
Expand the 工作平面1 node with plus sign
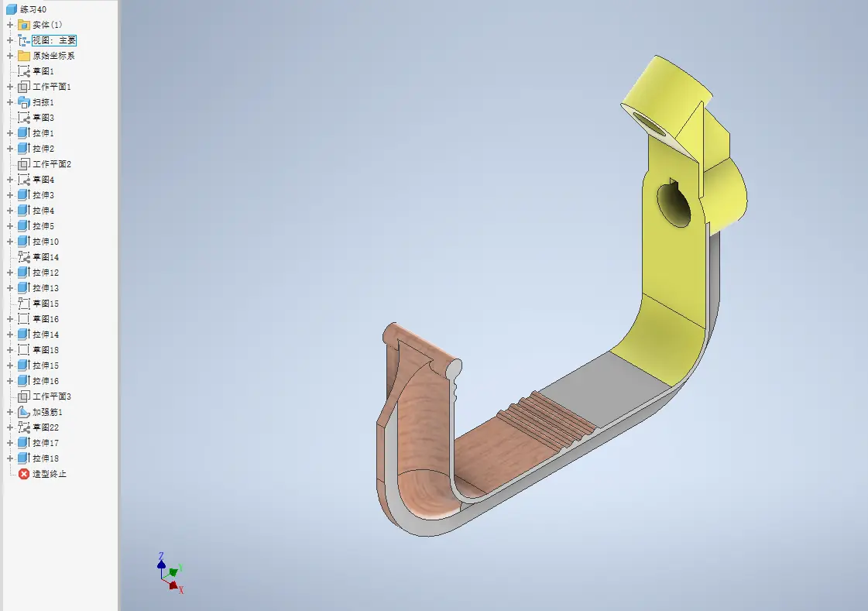10,87
